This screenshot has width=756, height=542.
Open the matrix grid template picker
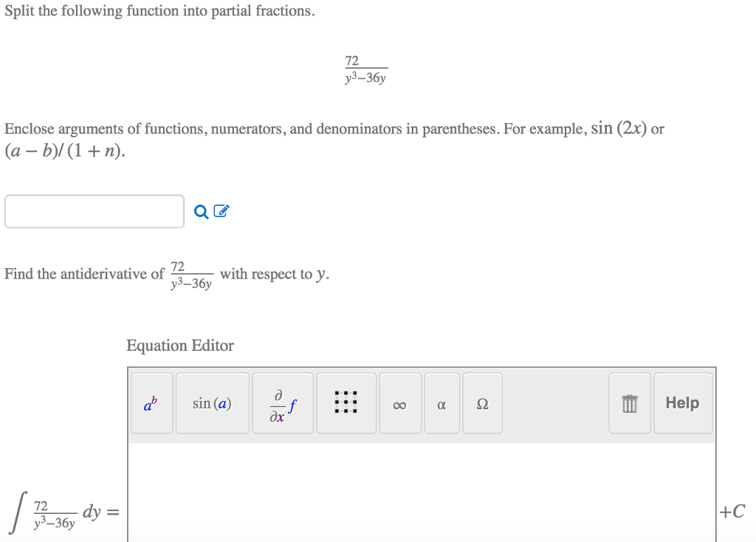[346, 403]
